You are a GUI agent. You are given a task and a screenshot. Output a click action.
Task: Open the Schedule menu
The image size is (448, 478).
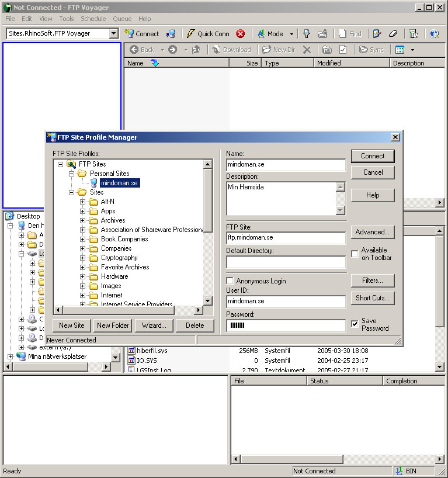[x=93, y=19]
